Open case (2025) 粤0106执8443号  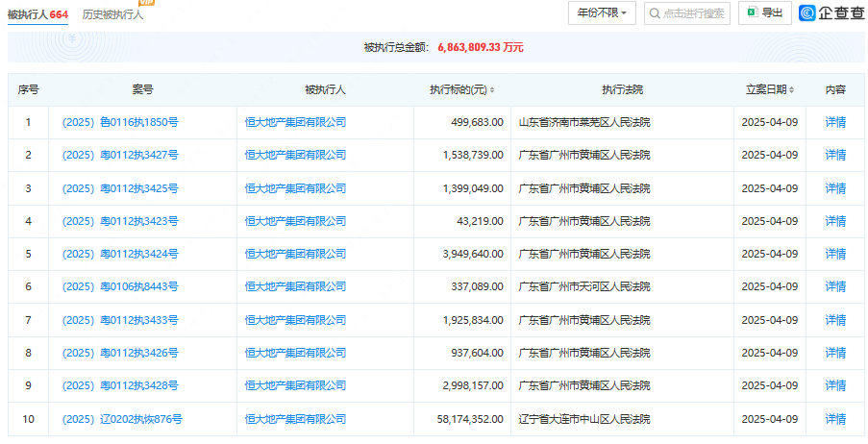click(x=120, y=286)
